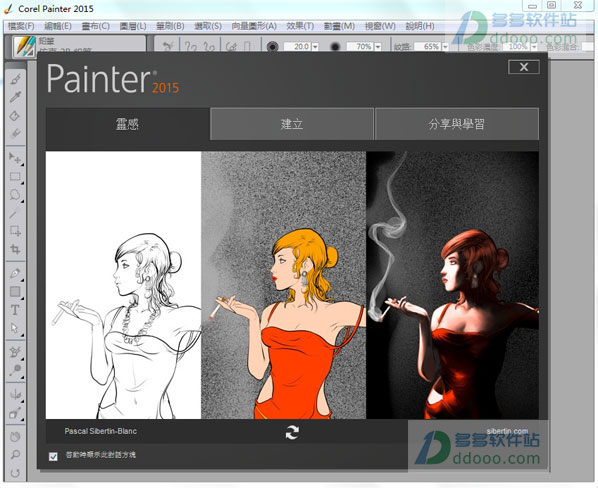Select the Brush tool in the toolbox
This screenshot has height=488, width=598.
tap(15, 79)
